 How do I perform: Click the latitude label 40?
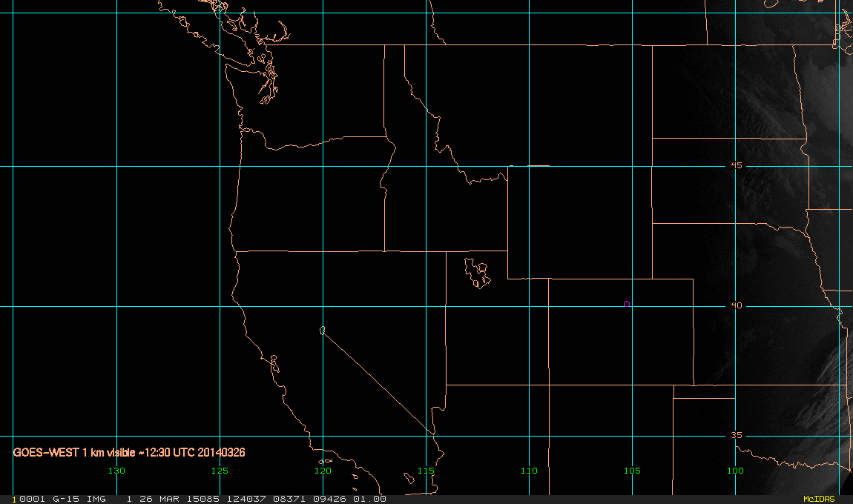click(x=737, y=305)
